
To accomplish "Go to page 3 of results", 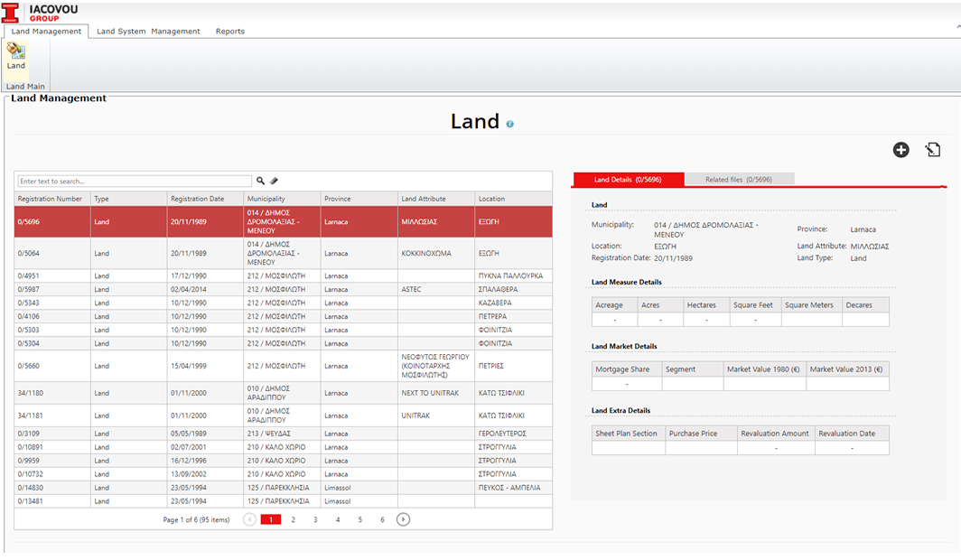I will click(x=315, y=520).
